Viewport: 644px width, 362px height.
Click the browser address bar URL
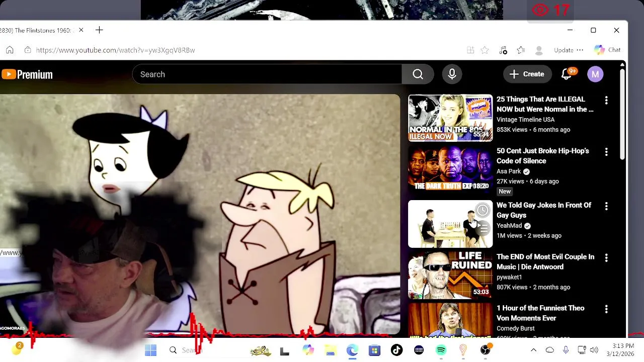pyautogui.click(x=115, y=50)
